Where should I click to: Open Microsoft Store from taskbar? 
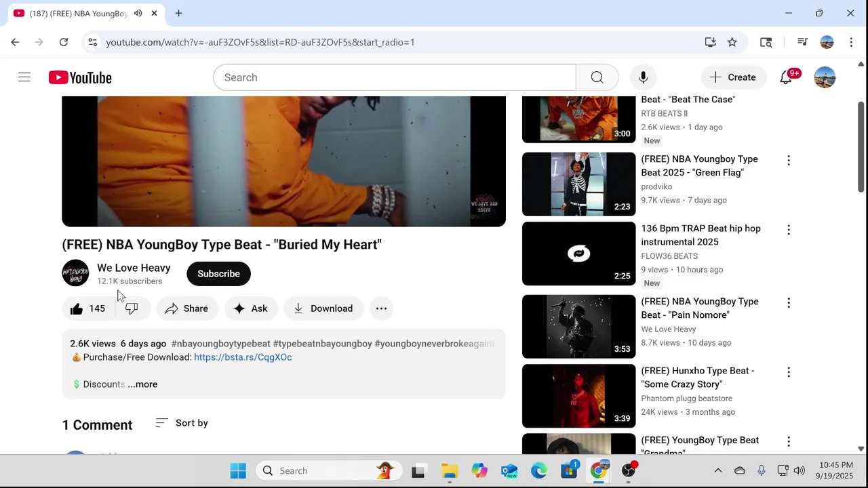(x=569, y=470)
